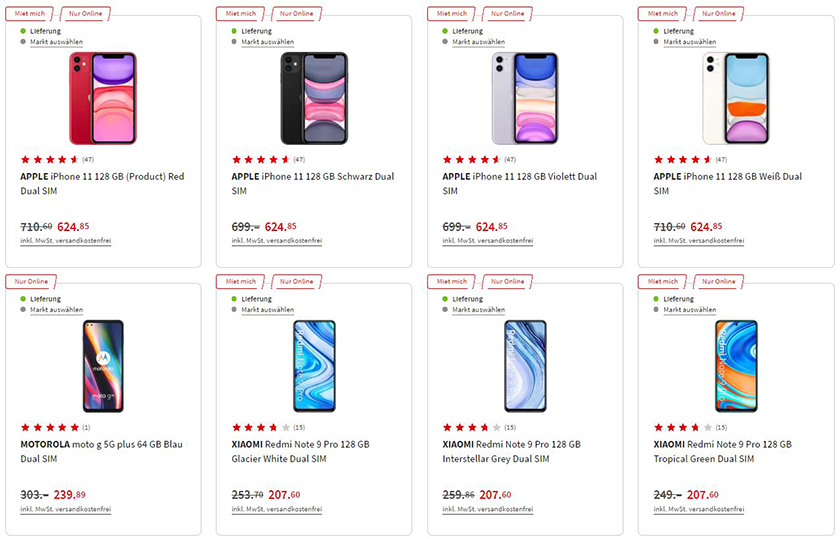Screen dimensions: 840x539
Task: Click 'Nur Online' badge on Motorola card
Action: click(x=30, y=282)
